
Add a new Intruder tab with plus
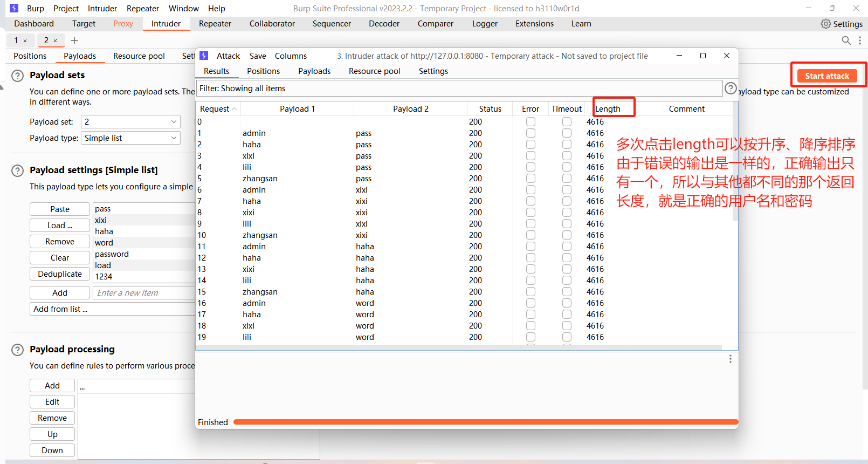tap(74, 40)
